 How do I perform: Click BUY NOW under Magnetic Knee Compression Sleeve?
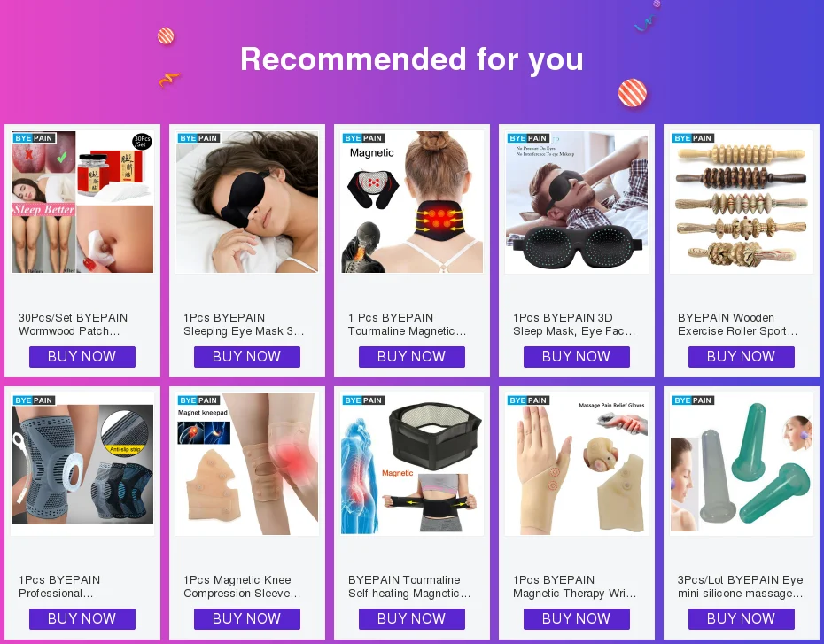247,619
